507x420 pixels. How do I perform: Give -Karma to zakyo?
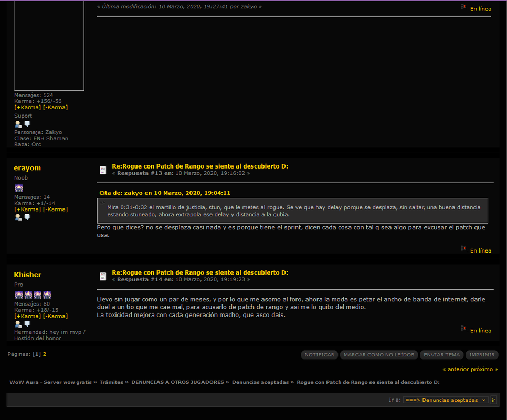(55, 107)
